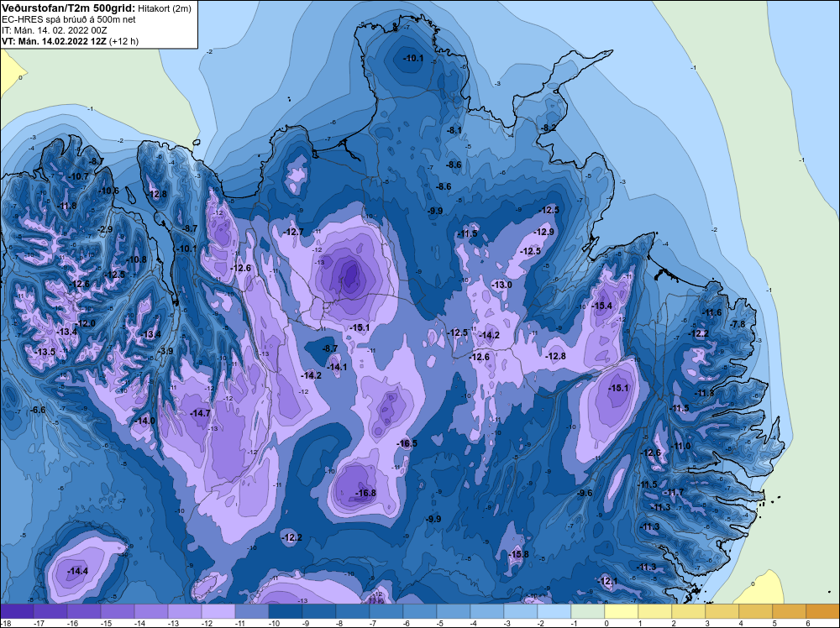
Task: Click legend swatch between -10 and -9
Action: (x=286, y=611)
